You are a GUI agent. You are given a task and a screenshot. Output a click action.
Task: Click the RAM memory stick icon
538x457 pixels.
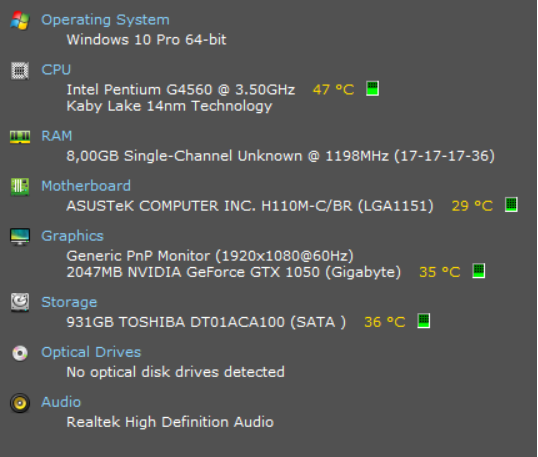(20, 137)
